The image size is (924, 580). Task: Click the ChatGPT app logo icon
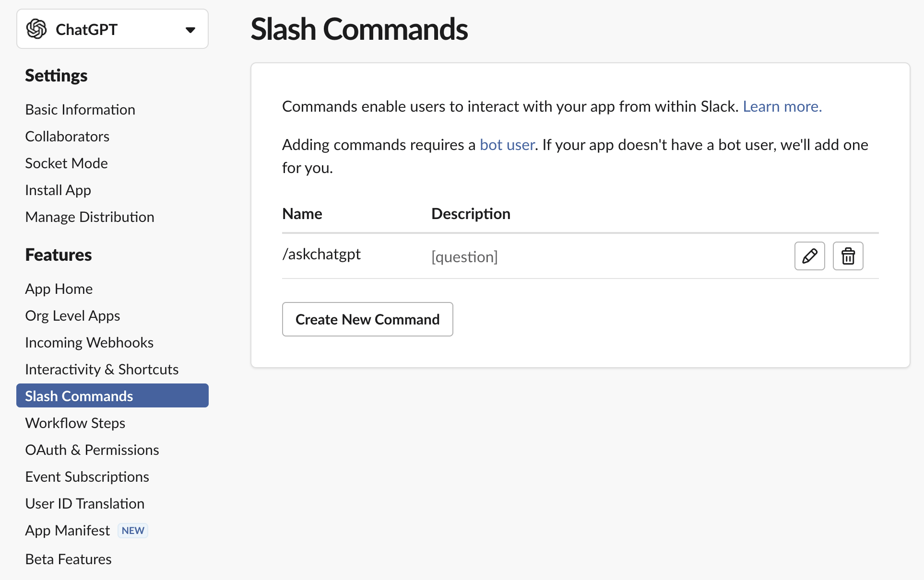[x=36, y=29]
